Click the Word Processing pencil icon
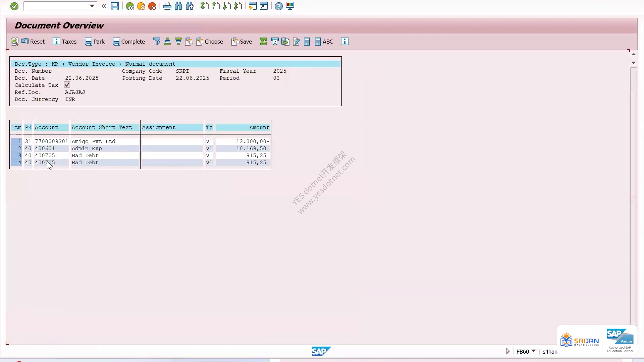This screenshot has width=644, height=362. (297, 42)
